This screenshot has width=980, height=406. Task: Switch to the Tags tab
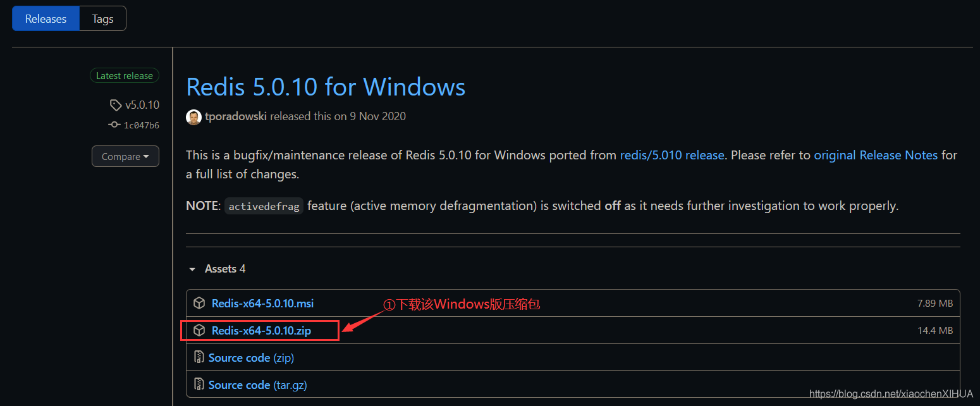(x=102, y=18)
